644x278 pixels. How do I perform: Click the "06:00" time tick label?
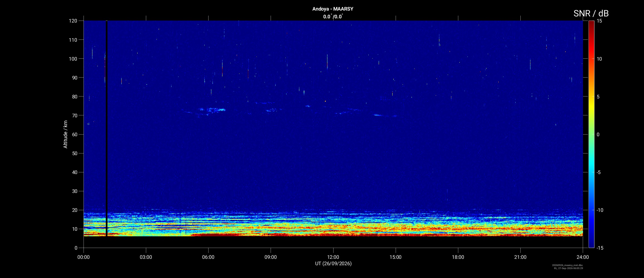coord(208,257)
